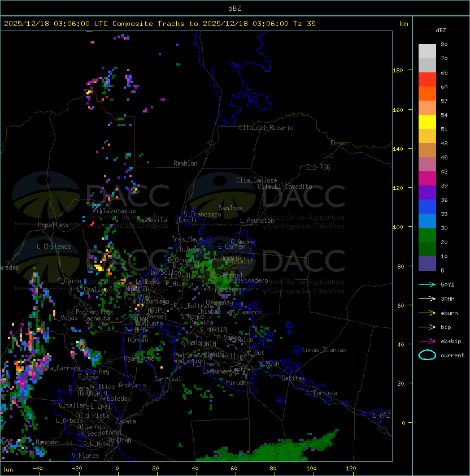Click the '-20' tick on horizontal axis
Image resolution: width=470 pixels, height=476 pixels.
pyautogui.click(x=77, y=469)
